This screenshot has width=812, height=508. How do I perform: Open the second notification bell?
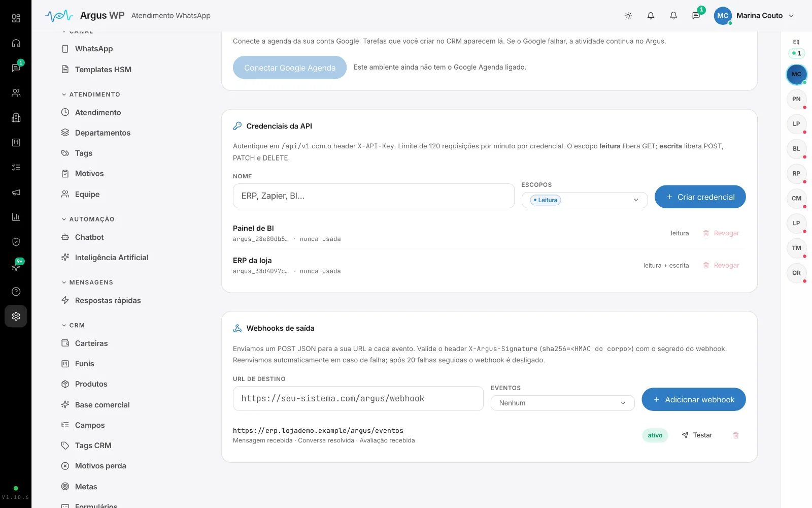pos(673,16)
